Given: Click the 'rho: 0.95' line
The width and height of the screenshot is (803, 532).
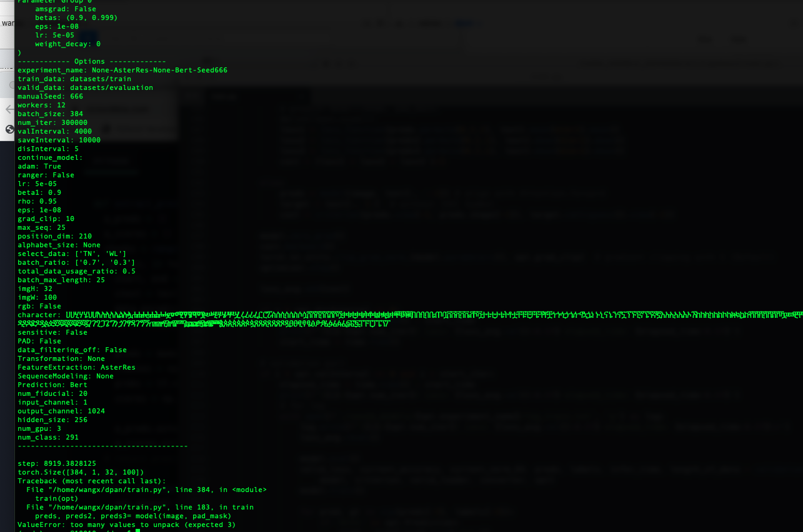Looking at the screenshot, I should click(37, 201).
